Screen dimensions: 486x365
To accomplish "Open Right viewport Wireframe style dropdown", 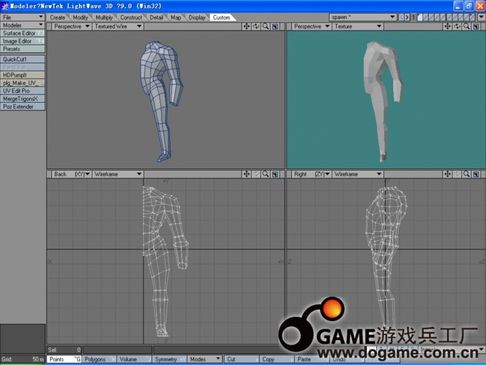I will pyautogui.click(x=357, y=174).
